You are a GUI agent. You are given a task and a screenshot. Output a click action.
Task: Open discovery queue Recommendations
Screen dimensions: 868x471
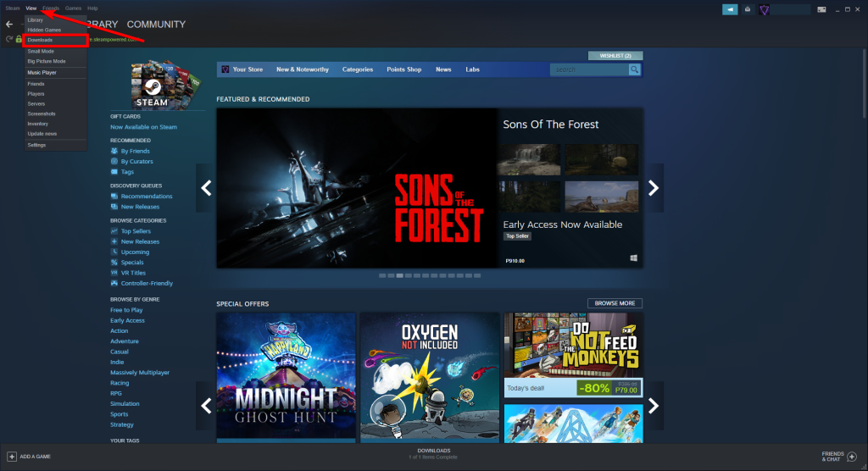tap(147, 197)
